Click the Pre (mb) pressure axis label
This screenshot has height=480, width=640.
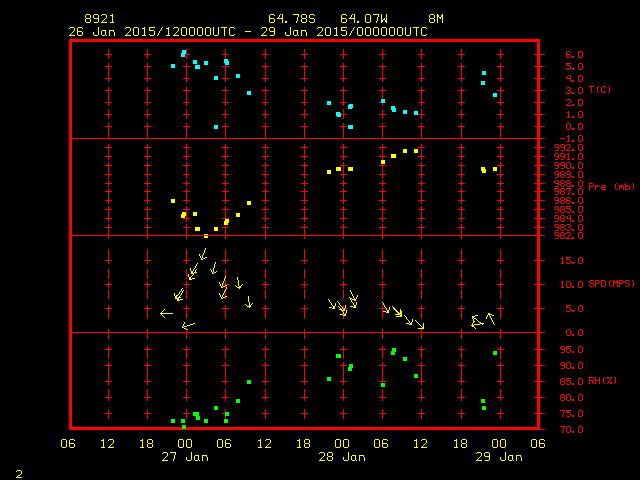pos(611,187)
